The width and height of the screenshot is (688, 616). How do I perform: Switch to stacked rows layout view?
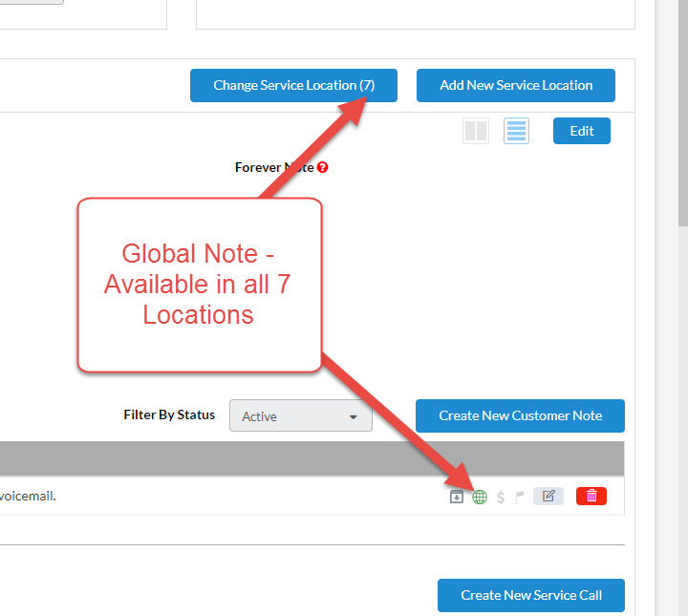pyautogui.click(x=516, y=131)
